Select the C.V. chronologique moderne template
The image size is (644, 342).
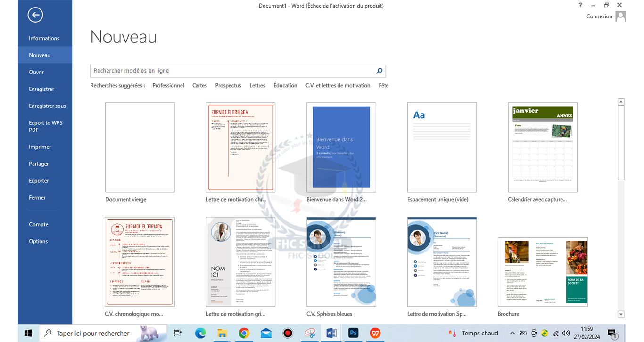click(x=140, y=262)
